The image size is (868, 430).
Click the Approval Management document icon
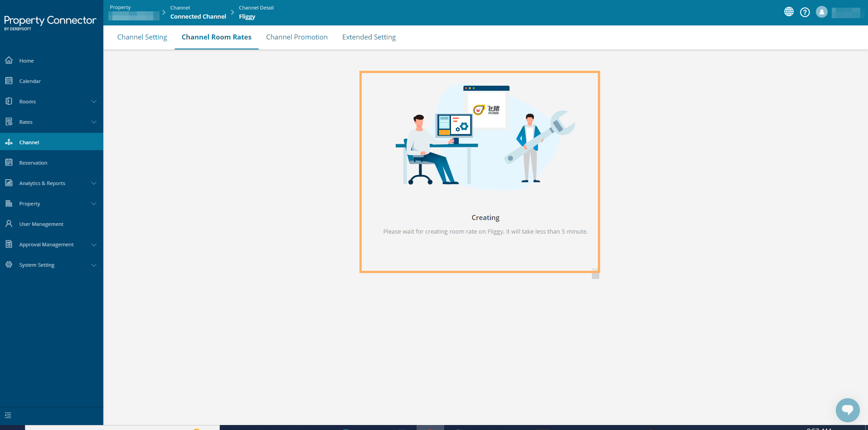pos(9,244)
